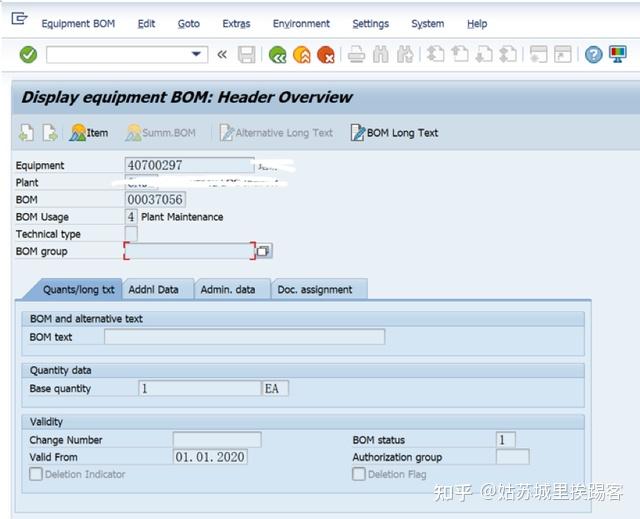
Task: Click the Generate Shortcut icon
Action: [x=563, y=54]
